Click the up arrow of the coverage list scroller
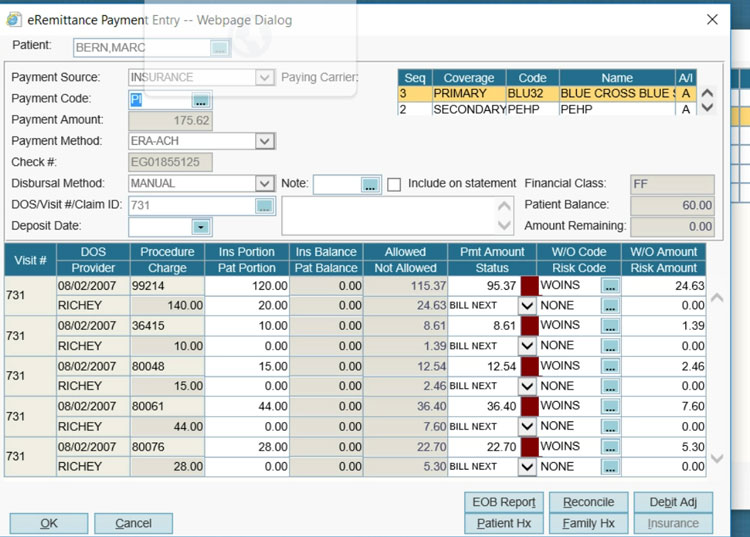The height and width of the screenshot is (537, 750). click(707, 93)
